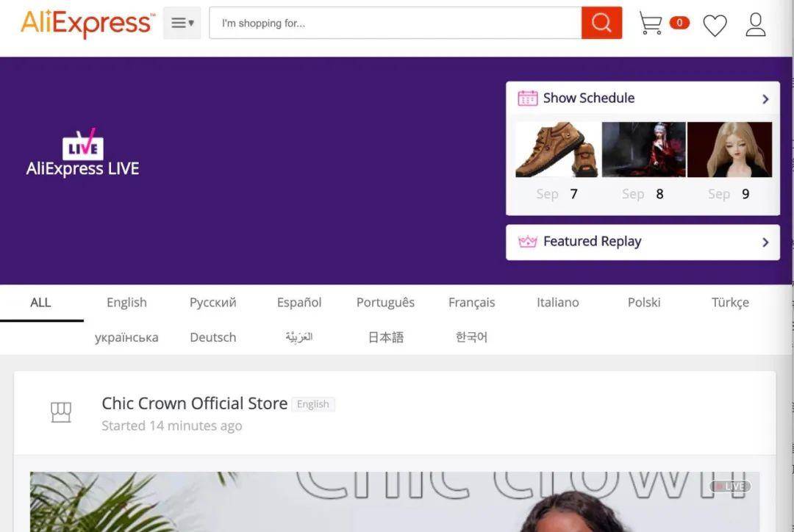794x532 pixels.
Task: Switch to the Polski tab
Action: (644, 302)
